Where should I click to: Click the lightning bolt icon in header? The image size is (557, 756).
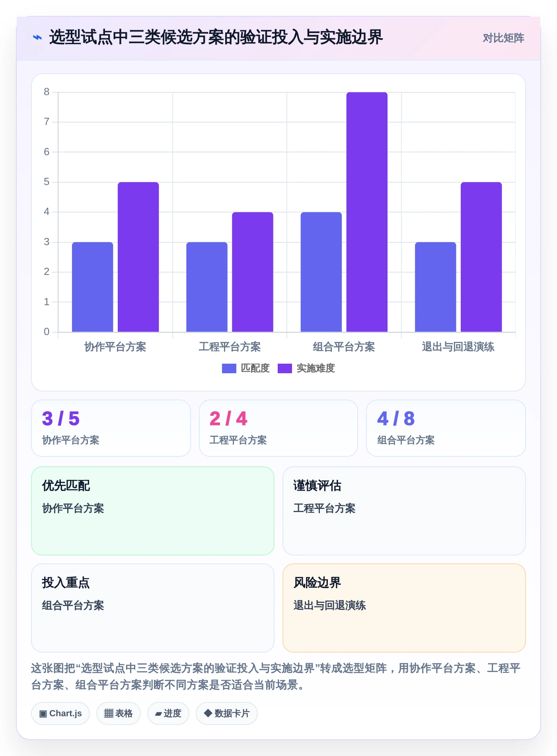pos(37,38)
